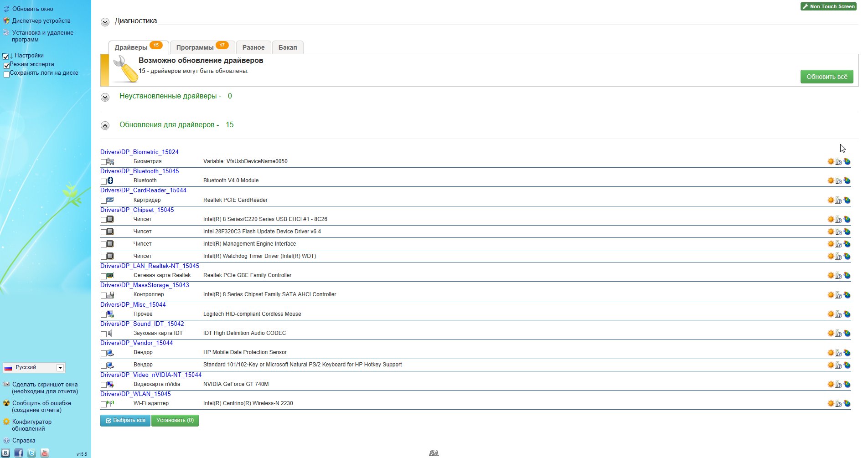The image size is (868, 458).
Task: Open the Русский language dropdown
Action: [34, 367]
